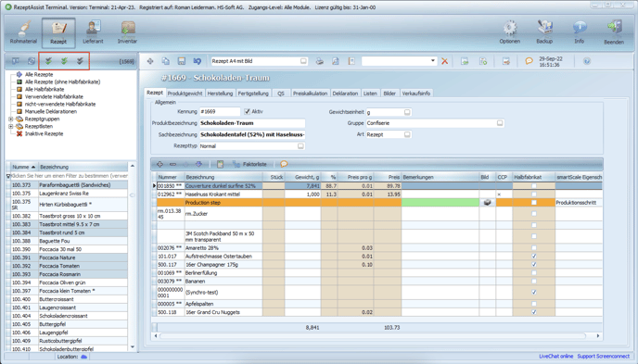
Task: Open the Lieferant module
Action: pyautogui.click(x=93, y=33)
